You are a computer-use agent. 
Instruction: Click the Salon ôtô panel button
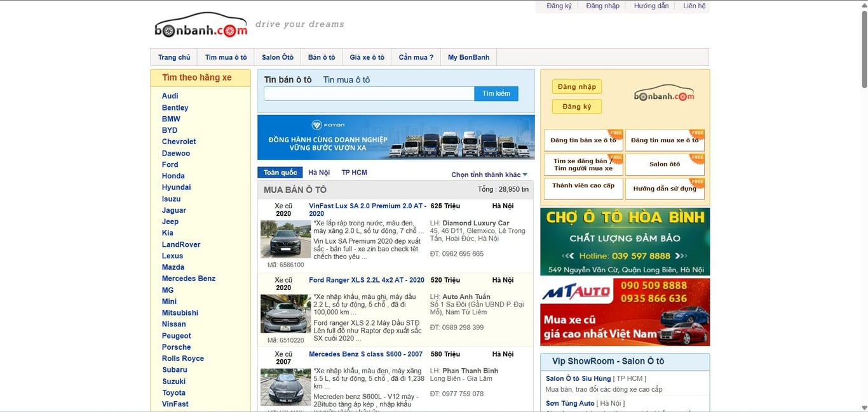[665, 164]
